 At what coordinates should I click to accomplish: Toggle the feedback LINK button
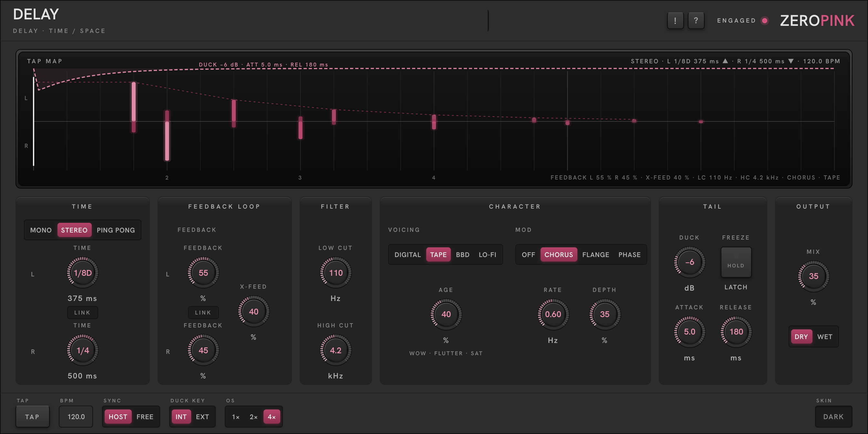(203, 312)
